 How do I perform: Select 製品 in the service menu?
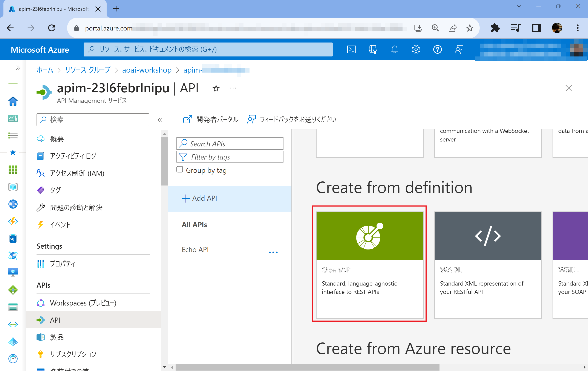57,337
